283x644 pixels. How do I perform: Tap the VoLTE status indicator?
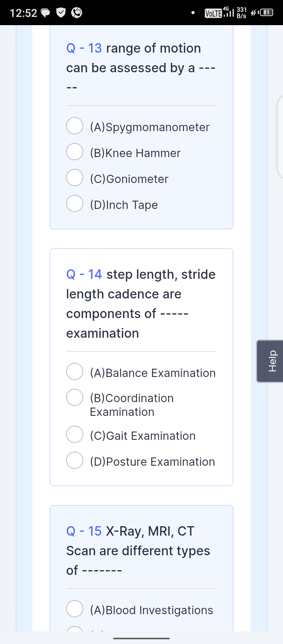[213, 13]
